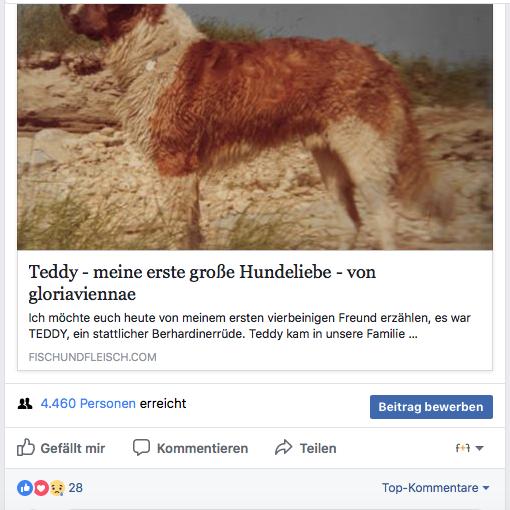This screenshot has height=510, width=510.
Task: Click the red heart reaction icon
Action: (41, 488)
